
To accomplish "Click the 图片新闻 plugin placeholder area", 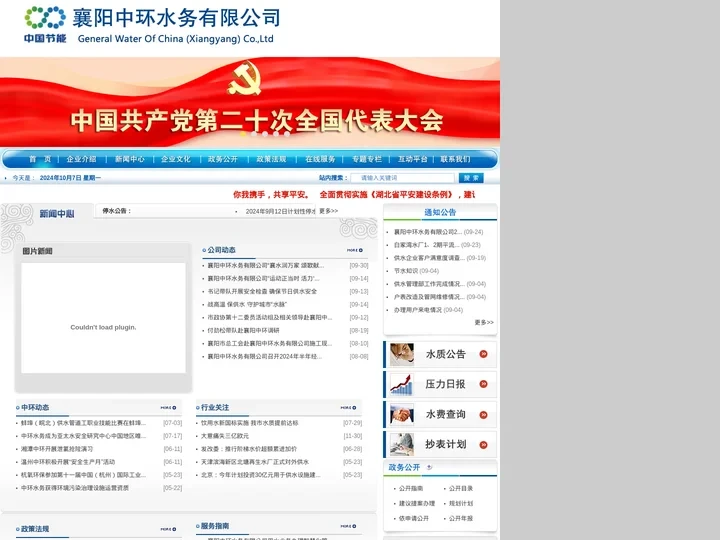I will pyautogui.click(x=103, y=318).
